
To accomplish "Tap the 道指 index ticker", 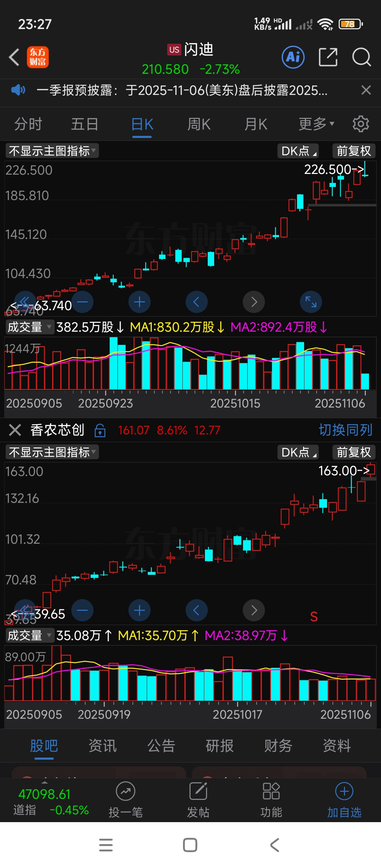I will coord(51,802).
